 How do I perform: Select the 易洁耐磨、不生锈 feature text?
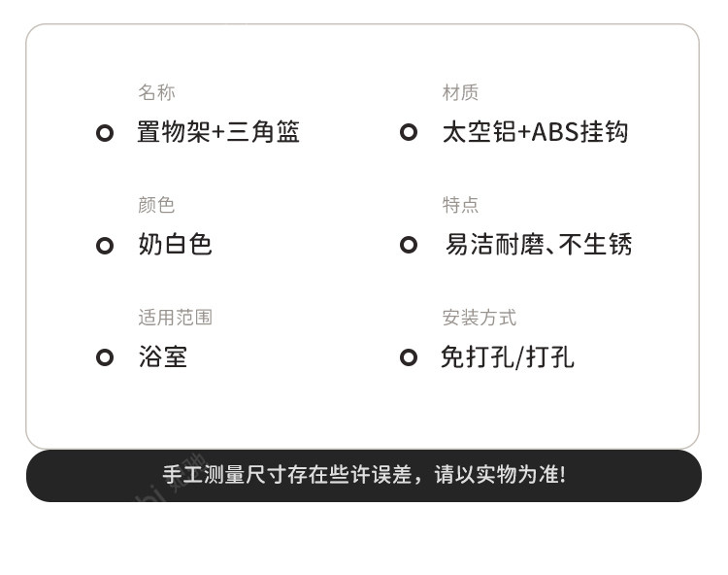pos(538,245)
